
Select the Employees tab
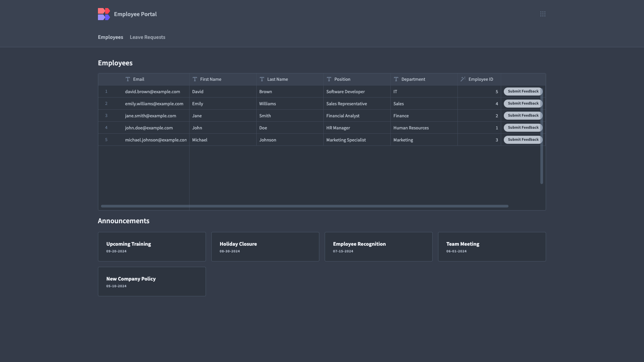click(x=110, y=37)
